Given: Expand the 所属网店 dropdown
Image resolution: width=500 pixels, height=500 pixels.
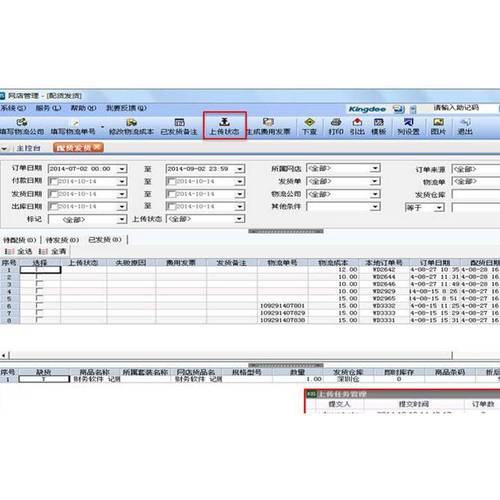Looking at the screenshot, I should coord(375,168).
